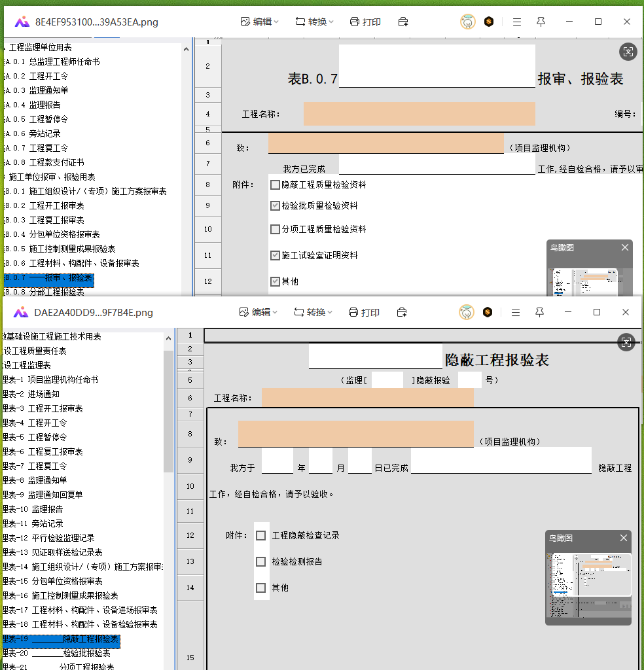Expand the 编辑 dropdown menu
644x670 pixels.
[x=275, y=21]
